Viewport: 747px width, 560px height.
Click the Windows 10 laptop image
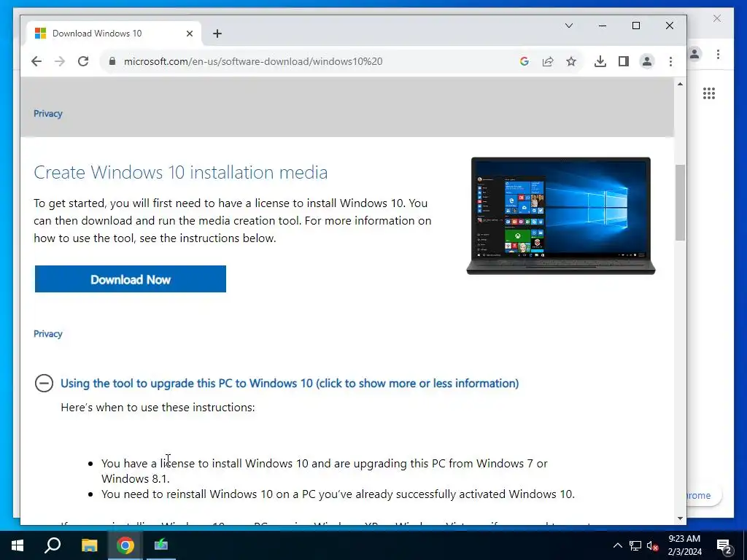click(x=561, y=216)
